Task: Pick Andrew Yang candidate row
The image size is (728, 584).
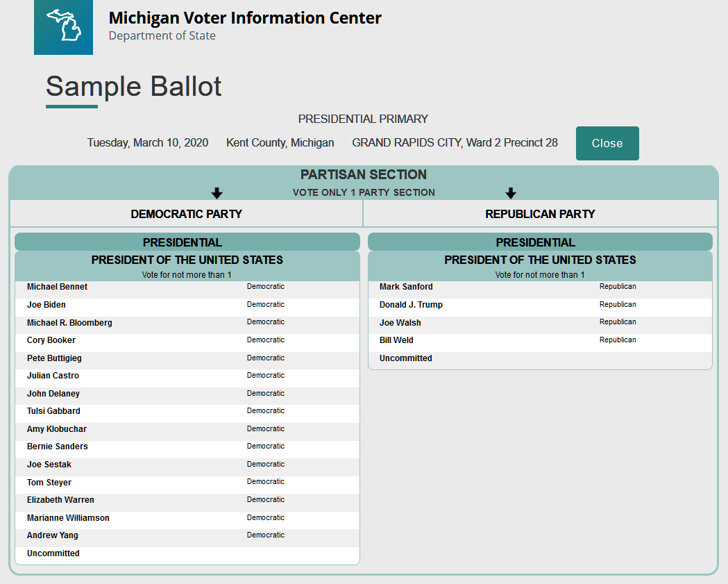Action: tap(53, 535)
